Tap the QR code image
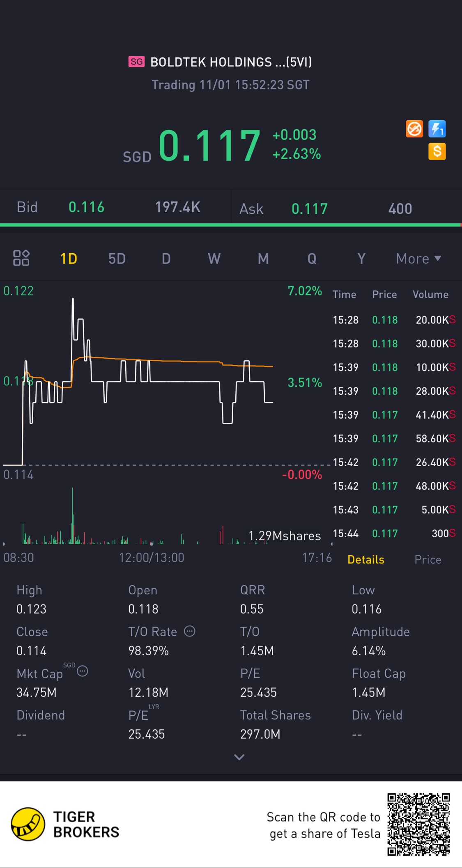The height and width of the screenshot is (868, 462). [x=418, y=824]
